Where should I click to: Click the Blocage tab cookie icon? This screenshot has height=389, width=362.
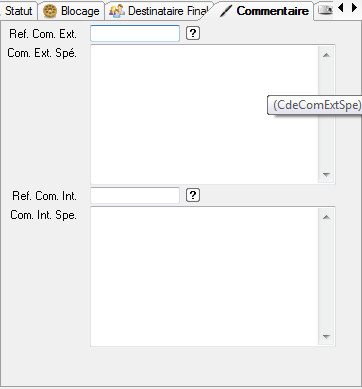(x=50, y=11)
